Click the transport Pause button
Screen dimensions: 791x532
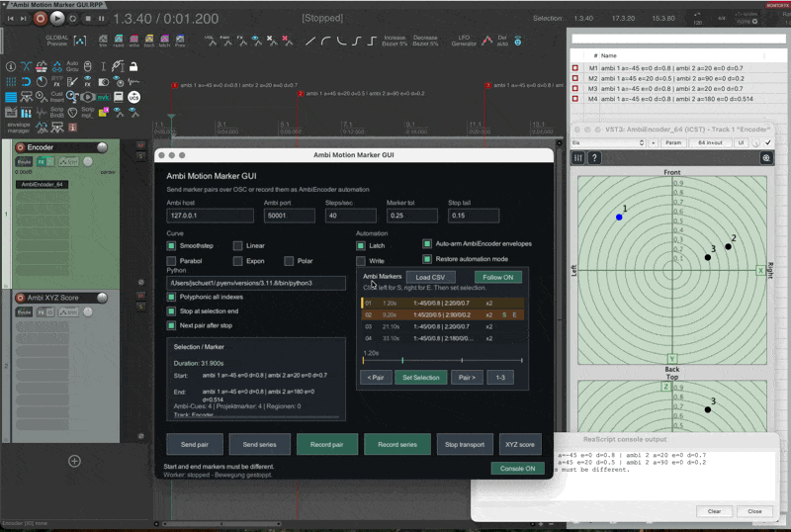(x=102, y=19)
